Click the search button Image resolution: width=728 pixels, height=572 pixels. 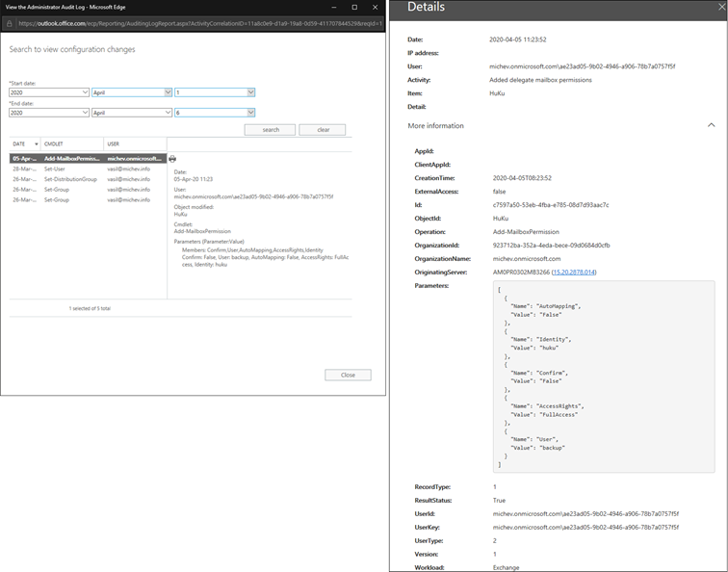[x=270, y=130]
